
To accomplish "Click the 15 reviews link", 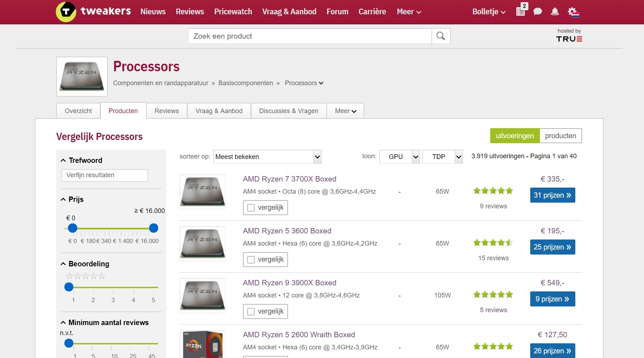I will click(x=493, y=258).
